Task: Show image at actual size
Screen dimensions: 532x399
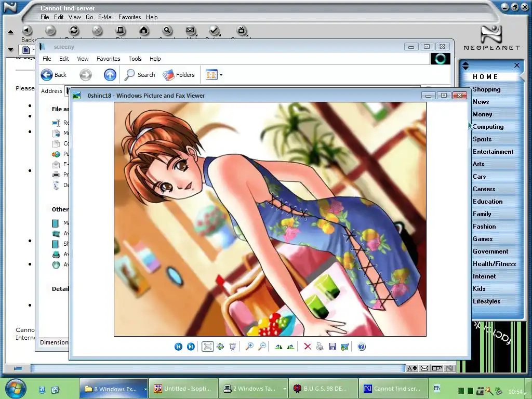Action: coord(220,347)
